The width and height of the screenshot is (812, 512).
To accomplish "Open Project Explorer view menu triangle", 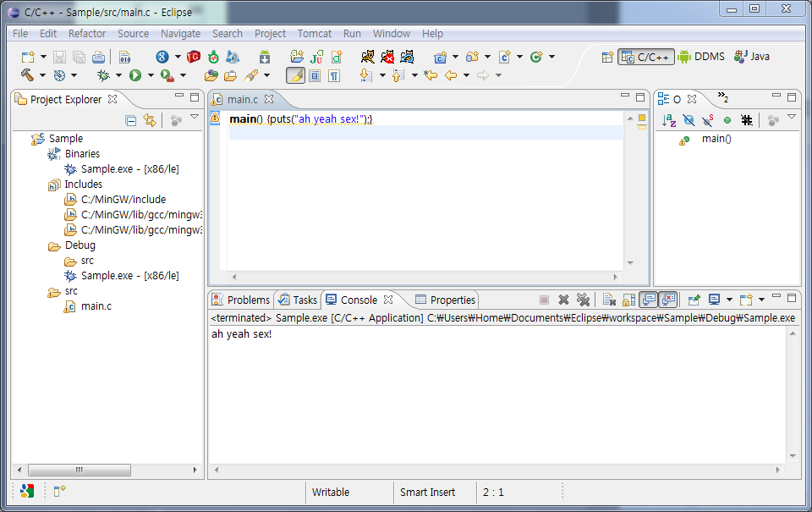I will click(195, 117).
